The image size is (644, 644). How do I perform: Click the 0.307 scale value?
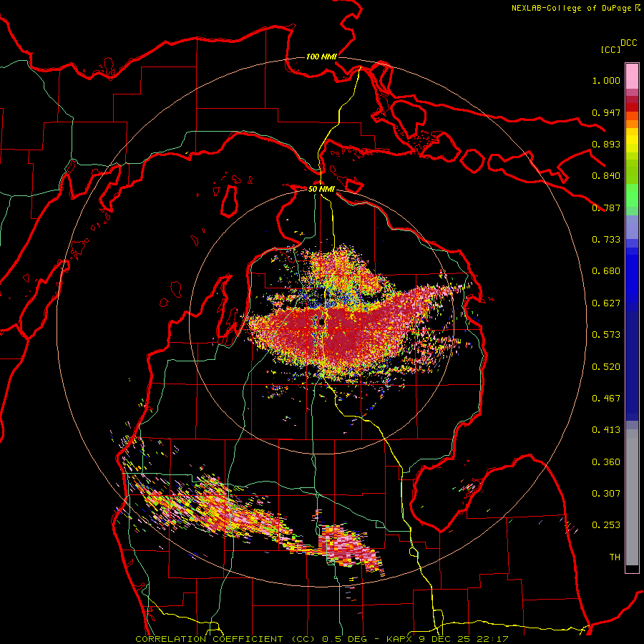[606, 494]
